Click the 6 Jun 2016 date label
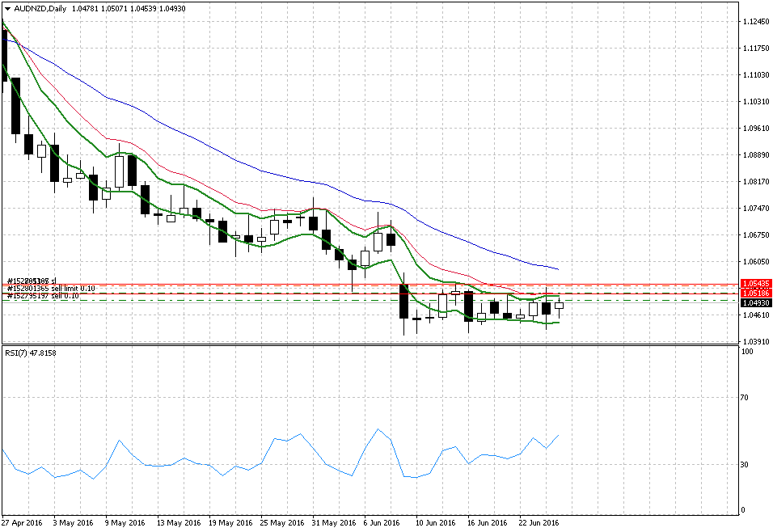773x532 pixels. (x=382, y=522)
